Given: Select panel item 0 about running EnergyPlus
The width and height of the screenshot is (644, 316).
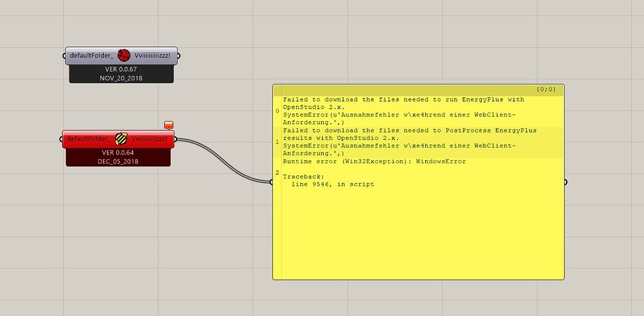Looking at the screenshot, I should pyautogui.click(x=402, y=111).
